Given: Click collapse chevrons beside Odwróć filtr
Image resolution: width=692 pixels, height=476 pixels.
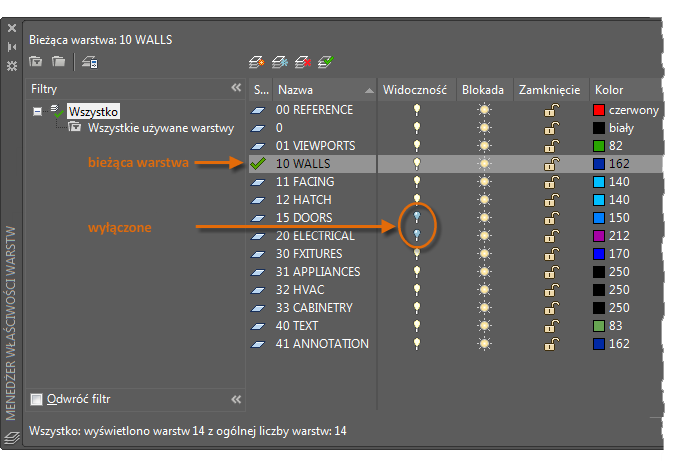Looking at the screenshot, I should tap(236, 400).
